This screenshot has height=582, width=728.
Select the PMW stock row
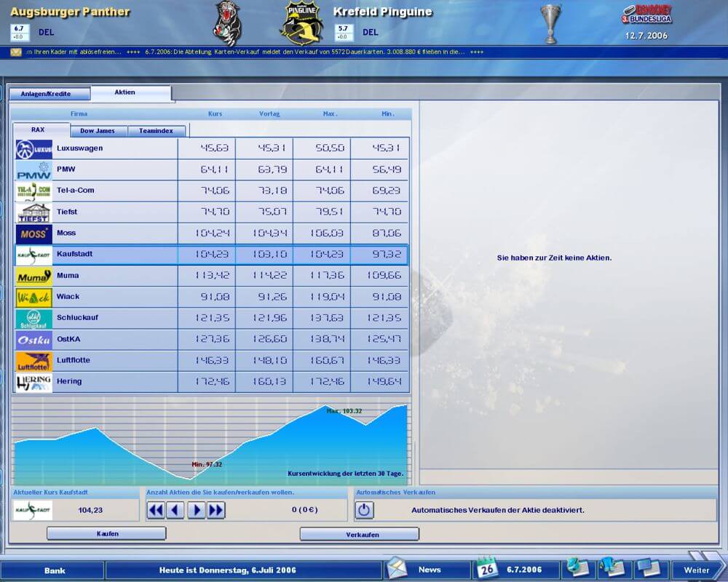coord(212,170)
